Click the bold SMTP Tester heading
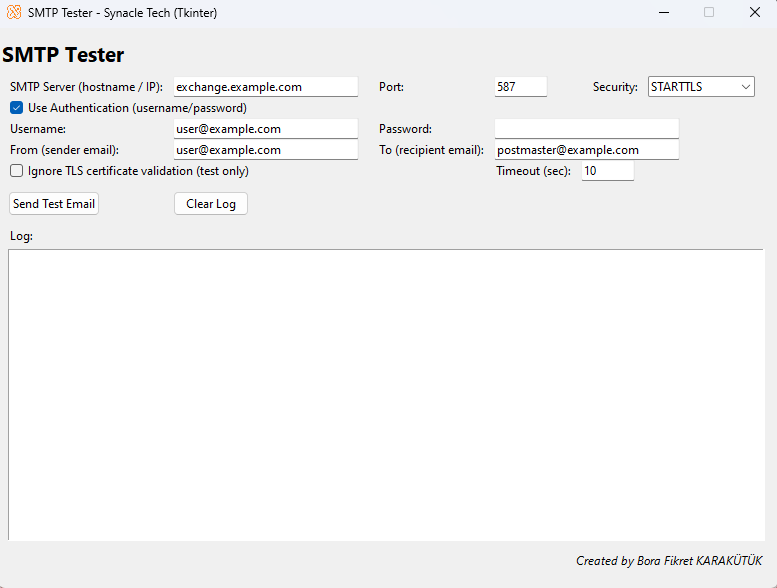 (x=64, y=55)
